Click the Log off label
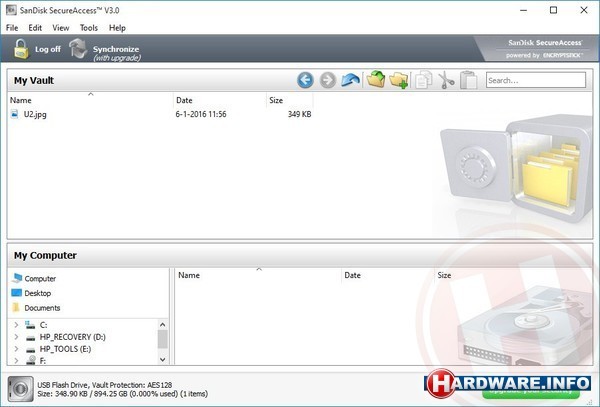Image resolution: width=600 pixels, height=407 pixels. 48,49
